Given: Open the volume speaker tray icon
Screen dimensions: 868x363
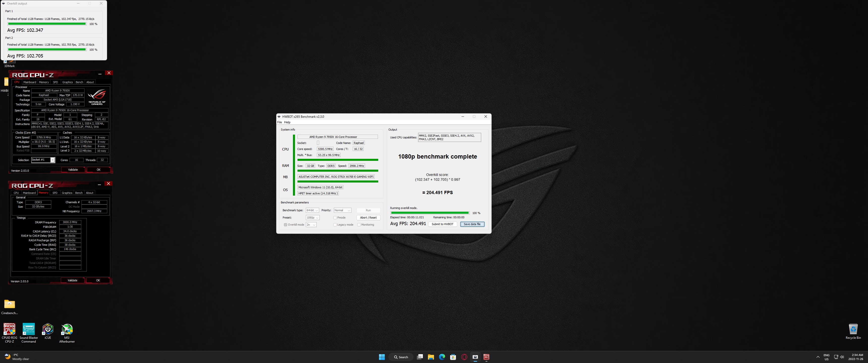Looking at the screenshot, I should pyautogui.click(x=842, y=357).
